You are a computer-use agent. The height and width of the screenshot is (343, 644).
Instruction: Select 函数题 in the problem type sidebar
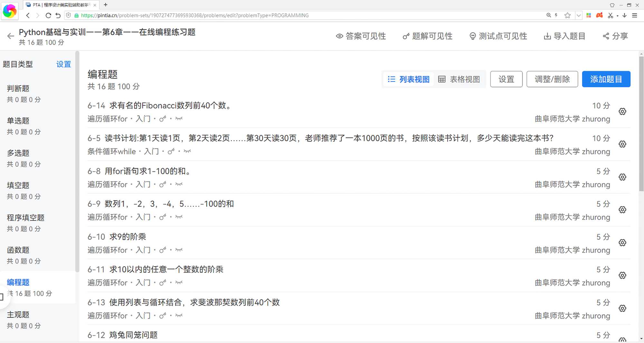(18, 250)
